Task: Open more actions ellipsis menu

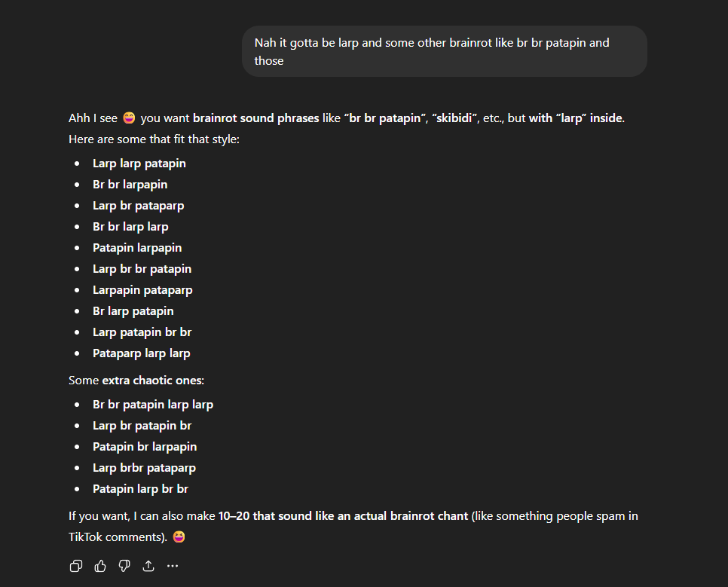Action: click(173, 566)
